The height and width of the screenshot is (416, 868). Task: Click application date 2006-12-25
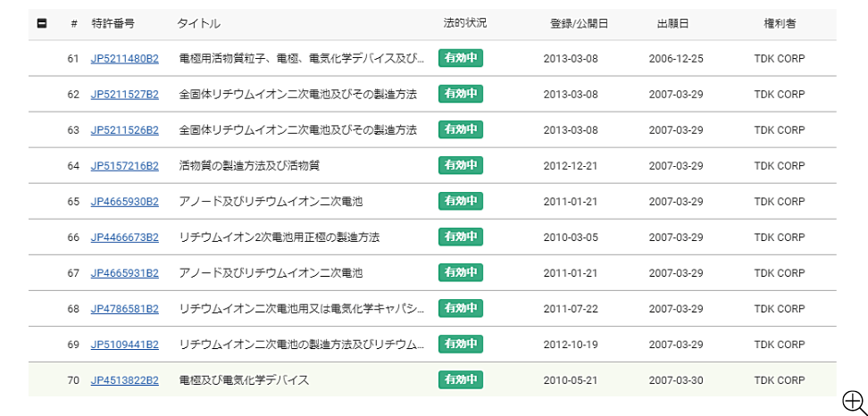676,59
